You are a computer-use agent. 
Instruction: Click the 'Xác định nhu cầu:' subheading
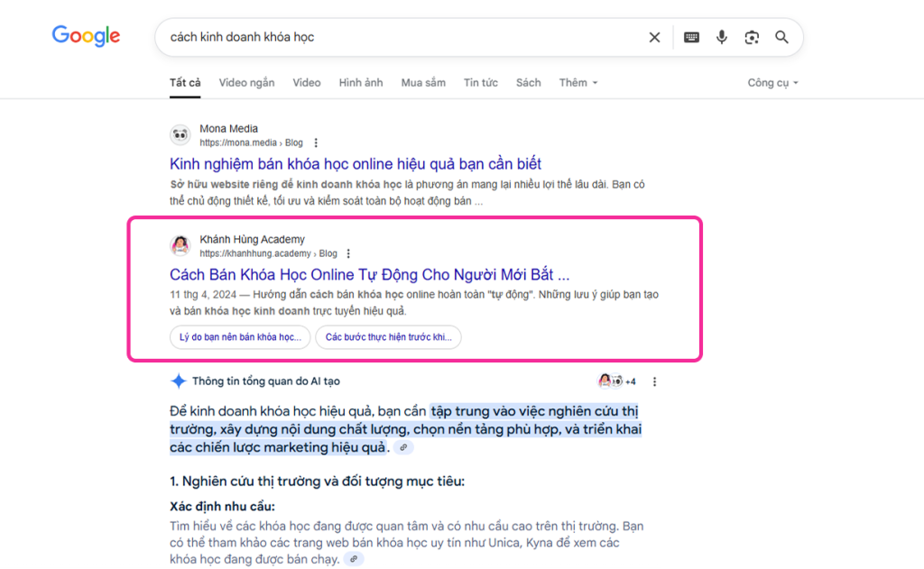click(222, 507)
